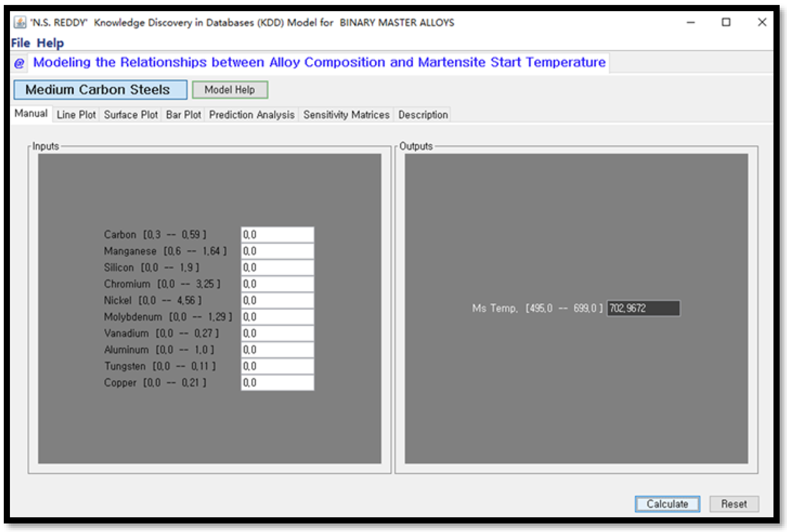Click the Model Help button
This screenshot has height=532, width=787.
[x=230, y=90]
